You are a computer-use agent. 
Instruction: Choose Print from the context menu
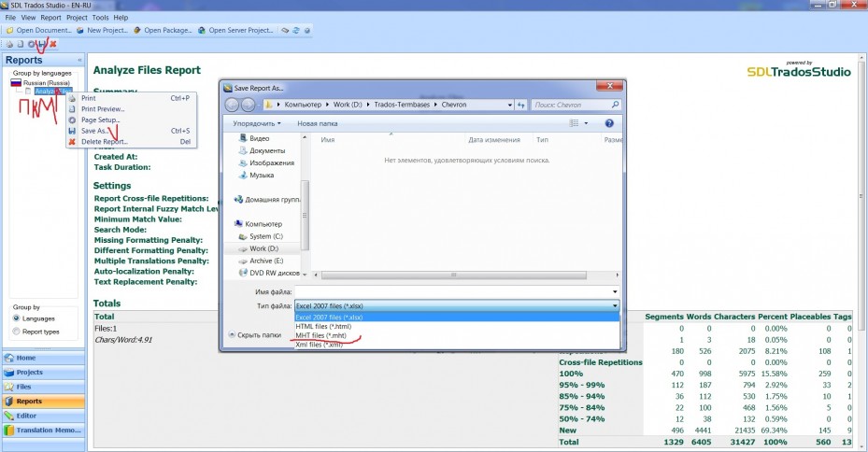click(x=131, y=98)
